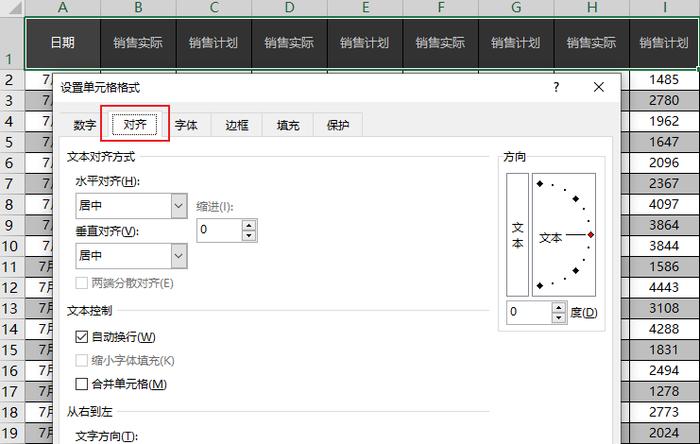Click the top diamond of orientation dial
The image size is (700, 444).
540,183
